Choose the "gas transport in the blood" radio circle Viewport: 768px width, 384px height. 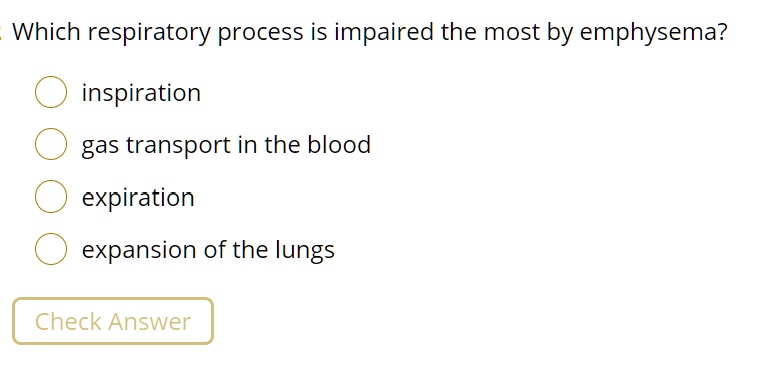(x=51, y=144)
